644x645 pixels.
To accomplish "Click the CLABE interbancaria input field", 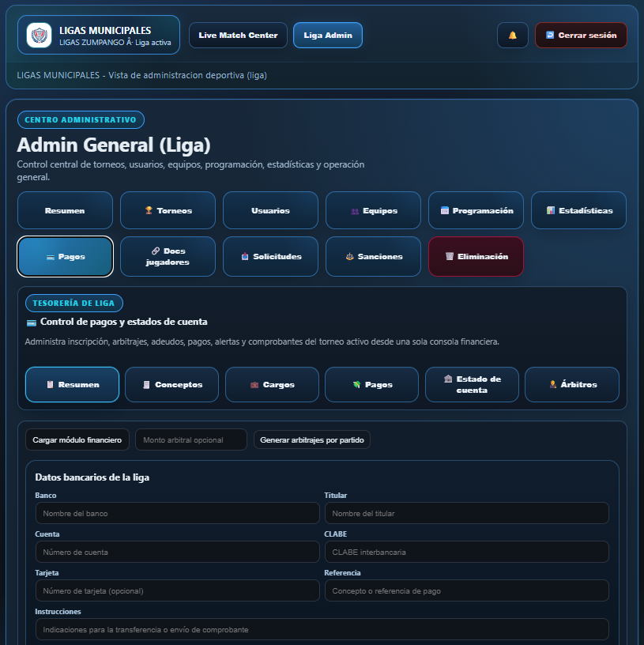I will click(x=466, y=552).
